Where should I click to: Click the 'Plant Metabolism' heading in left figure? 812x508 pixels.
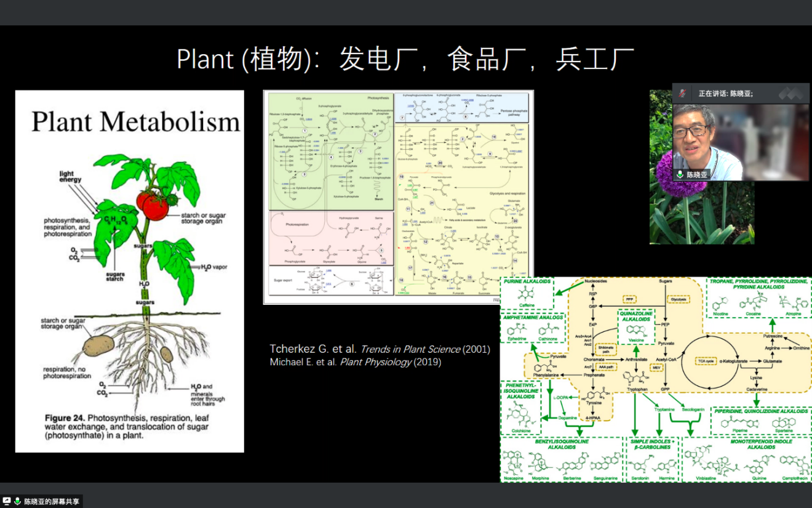click(135, 122)
